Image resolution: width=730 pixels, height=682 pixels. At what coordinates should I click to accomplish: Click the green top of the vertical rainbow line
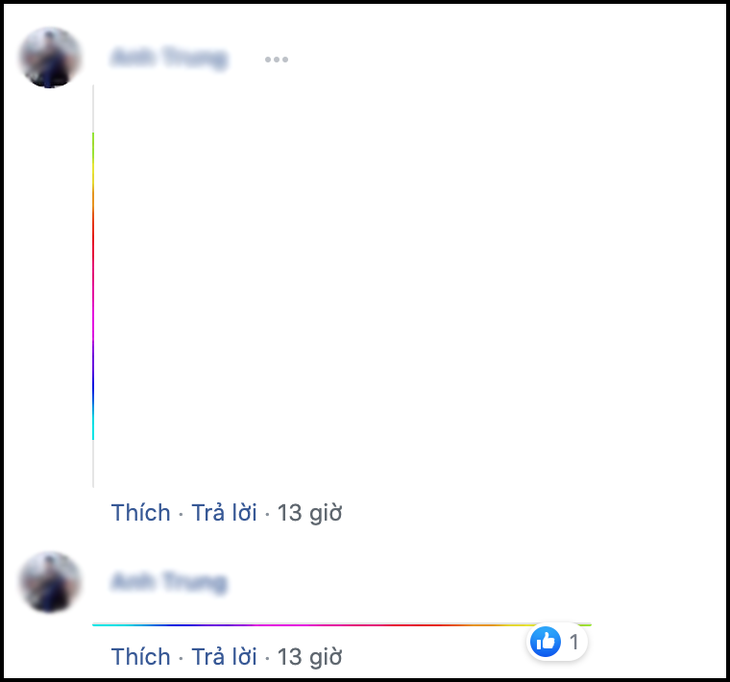point(93,144)
